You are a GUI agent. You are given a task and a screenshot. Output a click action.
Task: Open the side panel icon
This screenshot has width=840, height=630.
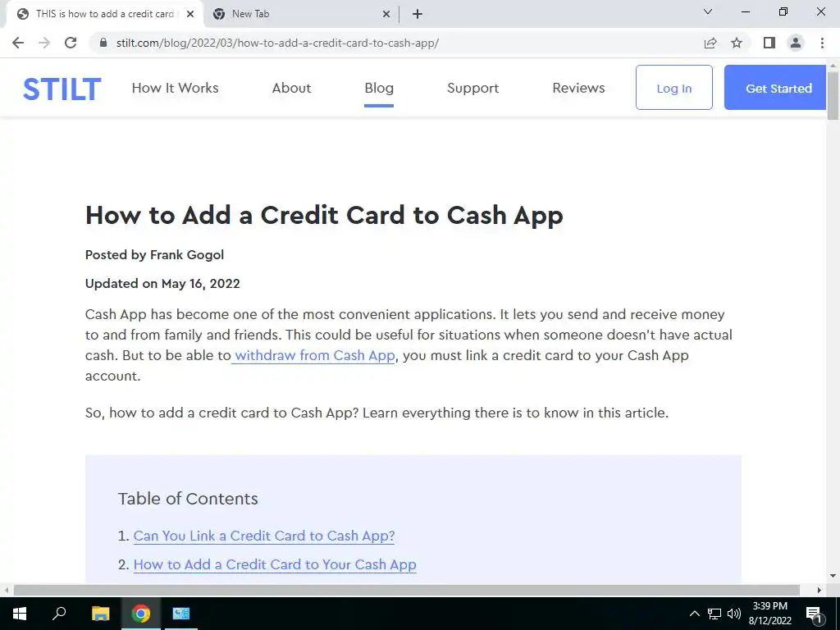(769, 43)
